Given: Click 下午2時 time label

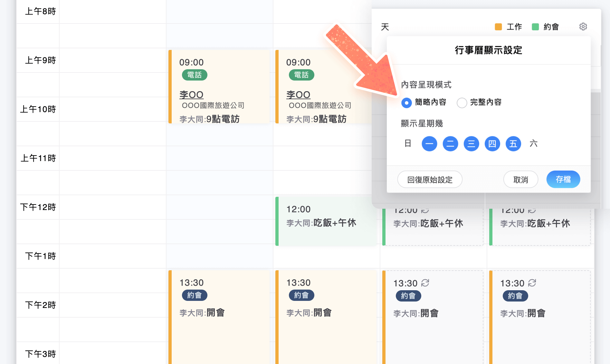Looking at the screenshot, I should pos(41,305).
